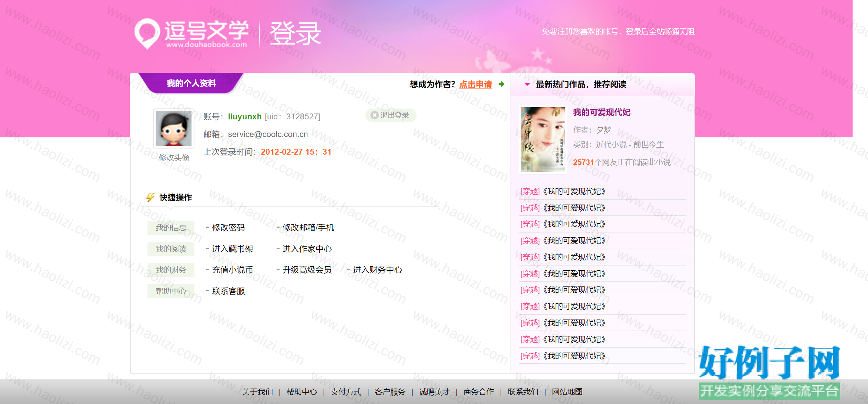The height and width of the screenshot is (404, 868).
Task: Click last login time 2012-02-27 15:31
Action: tap(296, 152)
